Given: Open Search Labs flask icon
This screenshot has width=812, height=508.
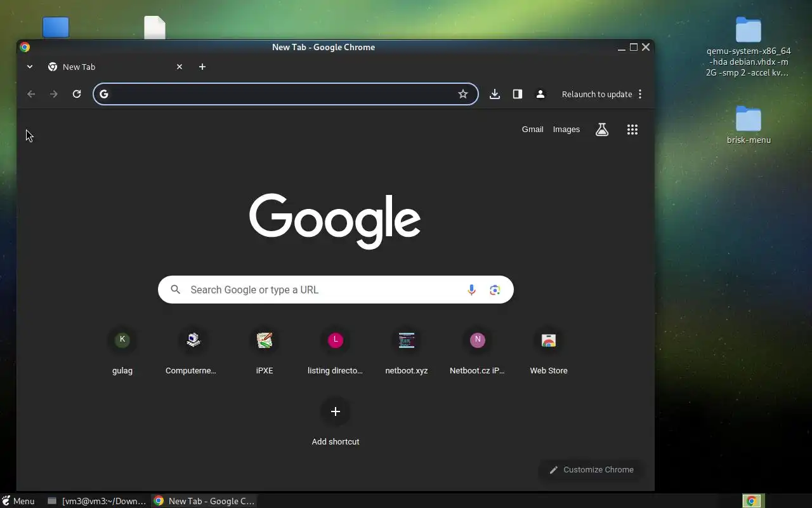Looking at the screenshot, I should 602,130.
